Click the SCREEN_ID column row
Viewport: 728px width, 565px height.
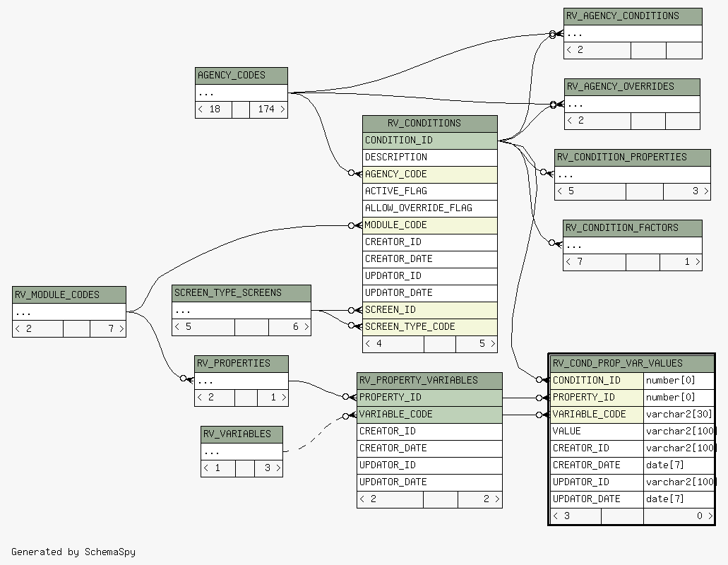point(430,310)
